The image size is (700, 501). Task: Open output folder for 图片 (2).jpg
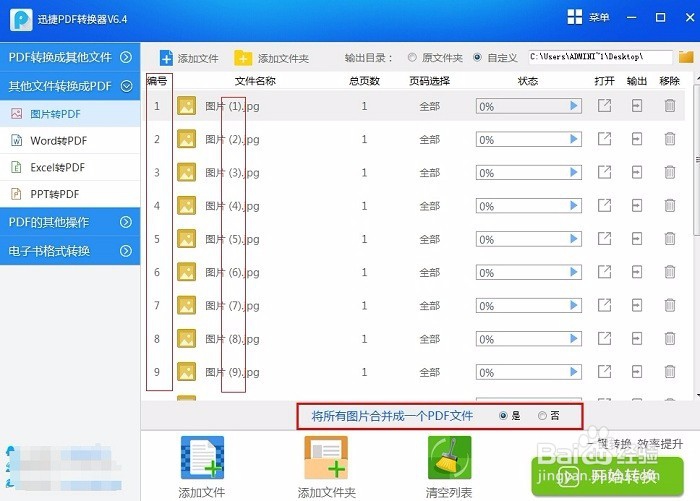637,139
